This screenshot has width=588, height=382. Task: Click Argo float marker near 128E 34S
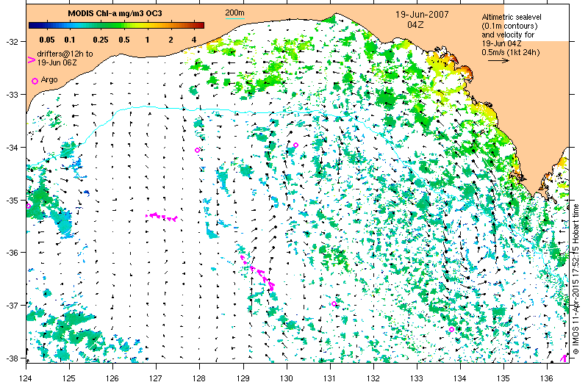tap(198, 151)
